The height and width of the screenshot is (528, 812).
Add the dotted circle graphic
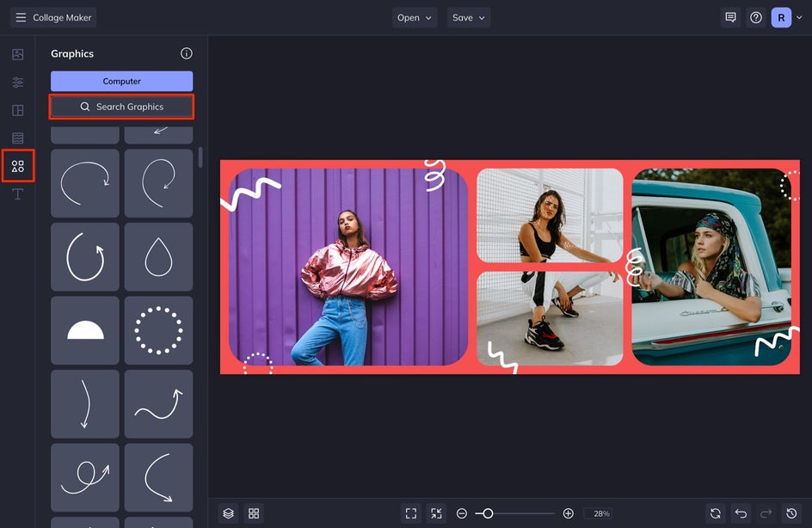click(x=158, y=330)
